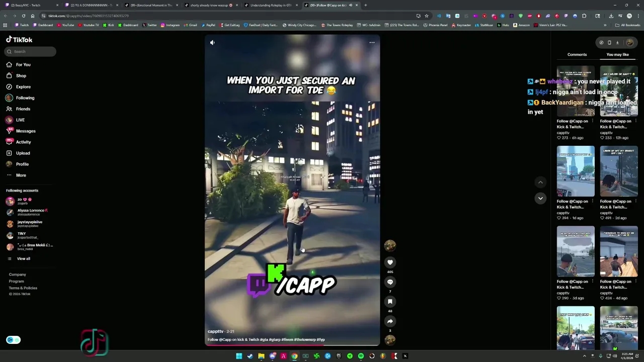
Task: Open the suggested video posted 3d ago
Action: click(x=576, y=251)
